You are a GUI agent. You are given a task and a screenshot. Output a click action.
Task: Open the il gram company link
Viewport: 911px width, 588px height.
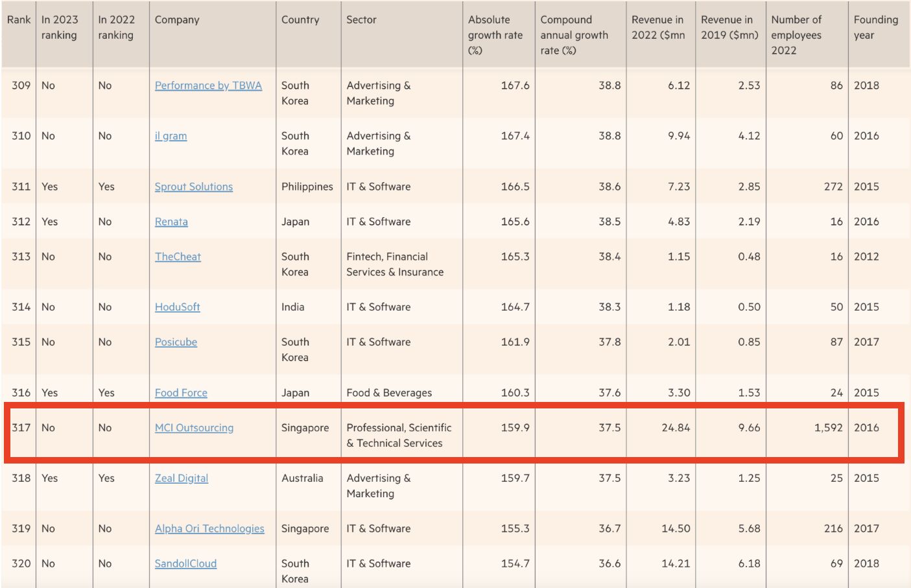(x=171, y=136)
